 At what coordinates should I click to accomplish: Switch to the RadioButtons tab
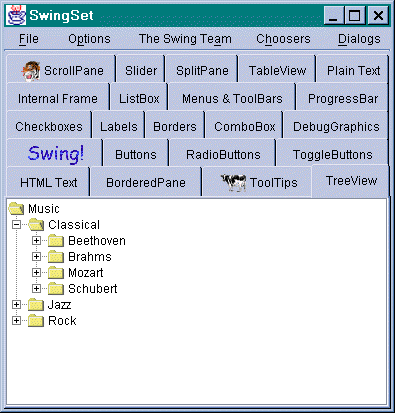(x=223, y=154)
